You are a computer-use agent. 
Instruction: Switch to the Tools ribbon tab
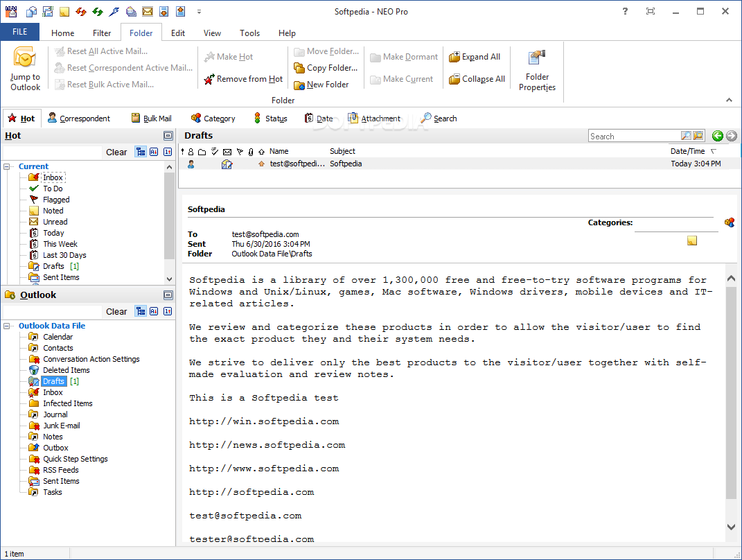click(x=249, y=33)
